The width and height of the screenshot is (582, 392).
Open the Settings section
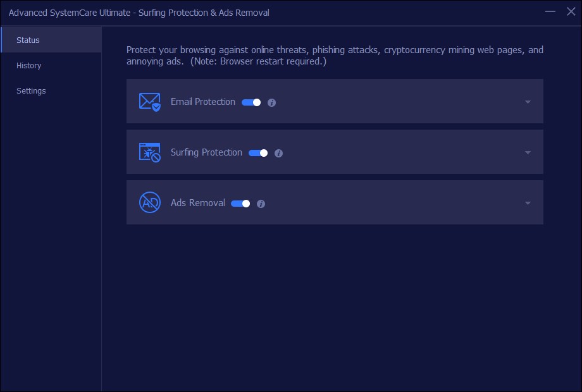[31, 90]
